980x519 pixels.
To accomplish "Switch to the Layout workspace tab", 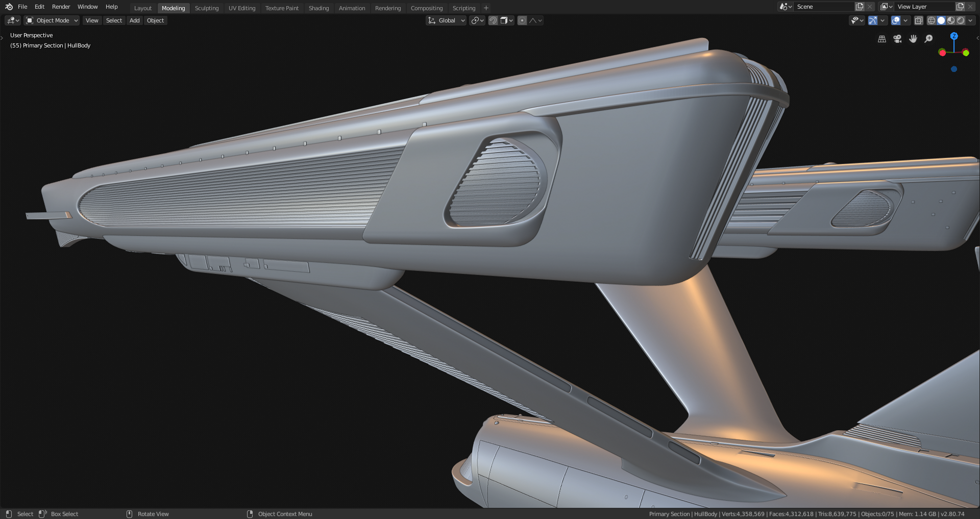I will pyautogui.click(x=142, y=8).
